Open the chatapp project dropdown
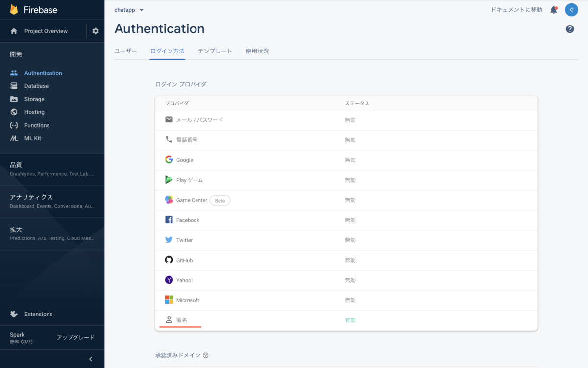The width and height of the screenshot is (588, 368). point(129,10)
